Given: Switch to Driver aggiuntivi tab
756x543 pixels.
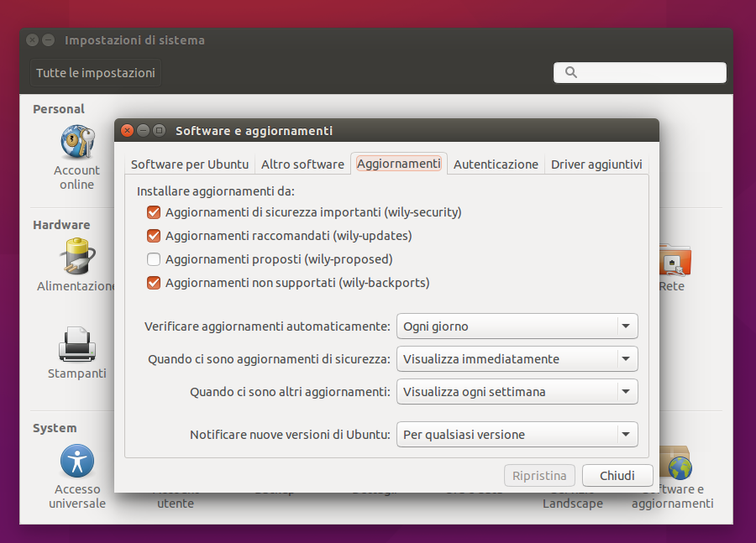Looking at the screenshot, I should pyautogui.click(x=596, y=164).
